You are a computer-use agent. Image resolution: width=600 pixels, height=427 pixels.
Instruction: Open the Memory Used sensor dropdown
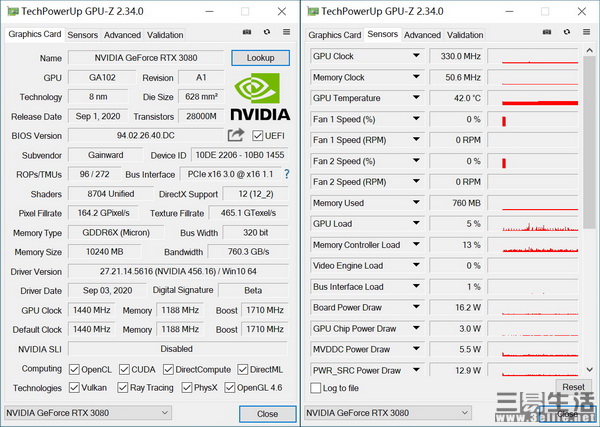(x=416, y=203)
